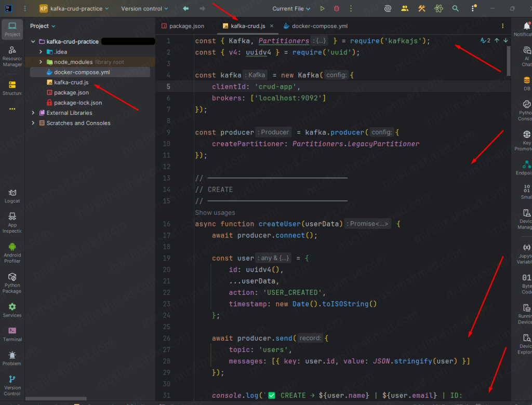This screenshot has width=532, height=405.
Task: Click line number 5 in gutter
Action: click(x=168, y=87)
